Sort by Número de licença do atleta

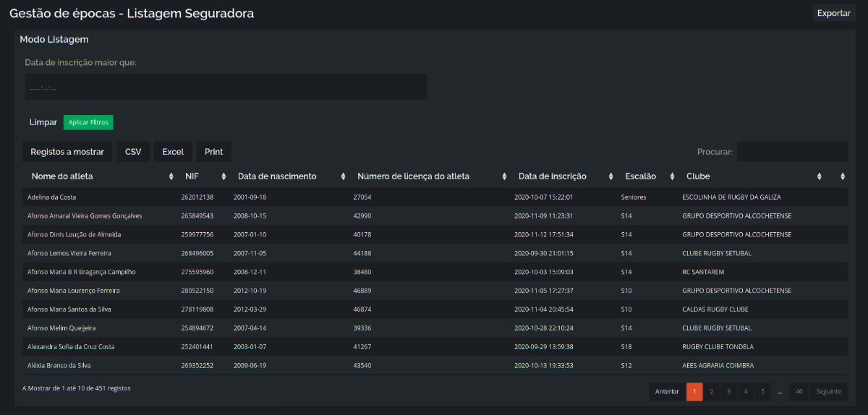click(430, 176)
